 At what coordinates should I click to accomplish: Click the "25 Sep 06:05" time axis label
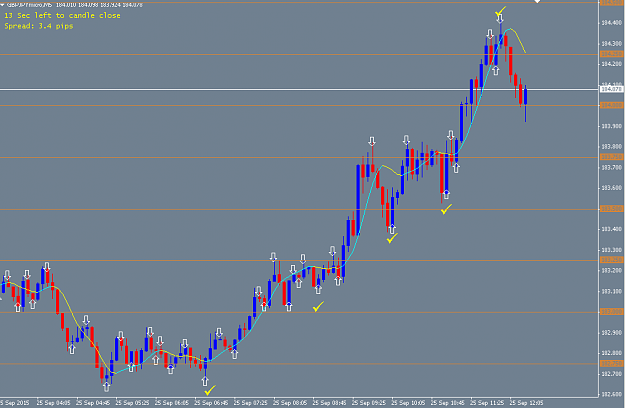pos(172,403)
